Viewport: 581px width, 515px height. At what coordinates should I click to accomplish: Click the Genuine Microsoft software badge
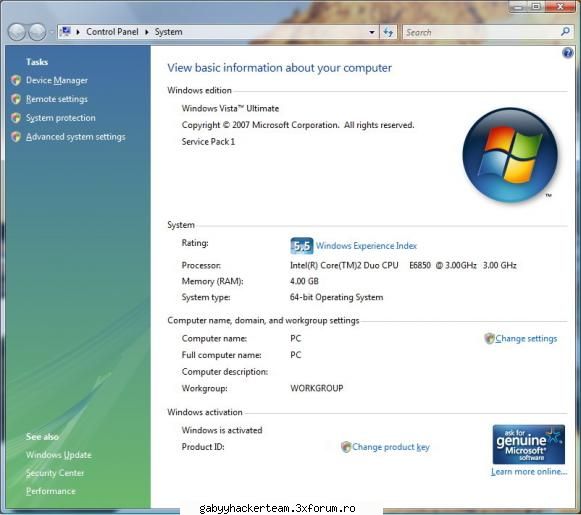click(x=529, y=444)
